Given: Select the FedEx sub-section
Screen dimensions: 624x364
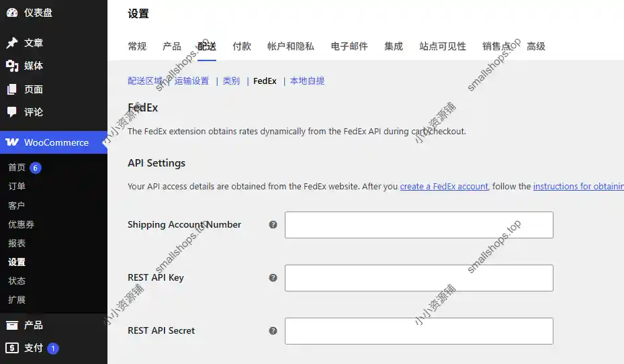Looking at the screenshot, I should [x=265, y=81].
